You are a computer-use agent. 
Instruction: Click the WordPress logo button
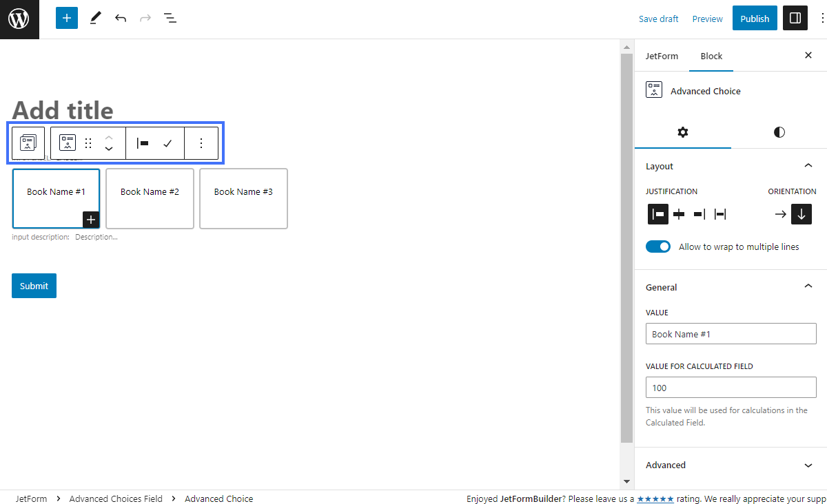tap(19, 19)
